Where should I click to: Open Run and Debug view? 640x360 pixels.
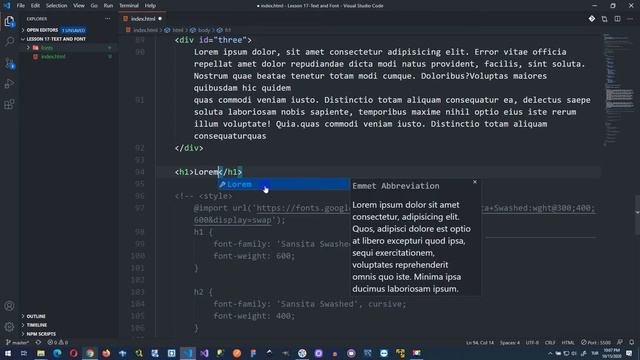click(x=9, y=84)
